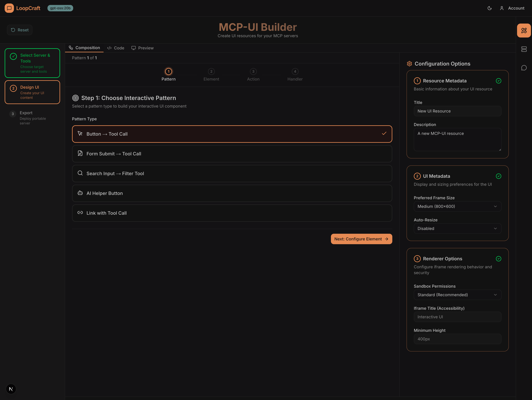Image resolution: width=532 pixels, height=400 pixels.
Task: Jump to step 2 Element in stepper
Action: 211,74
